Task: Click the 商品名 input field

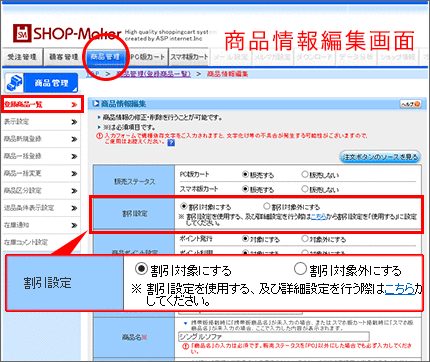Action: [274, 336]
